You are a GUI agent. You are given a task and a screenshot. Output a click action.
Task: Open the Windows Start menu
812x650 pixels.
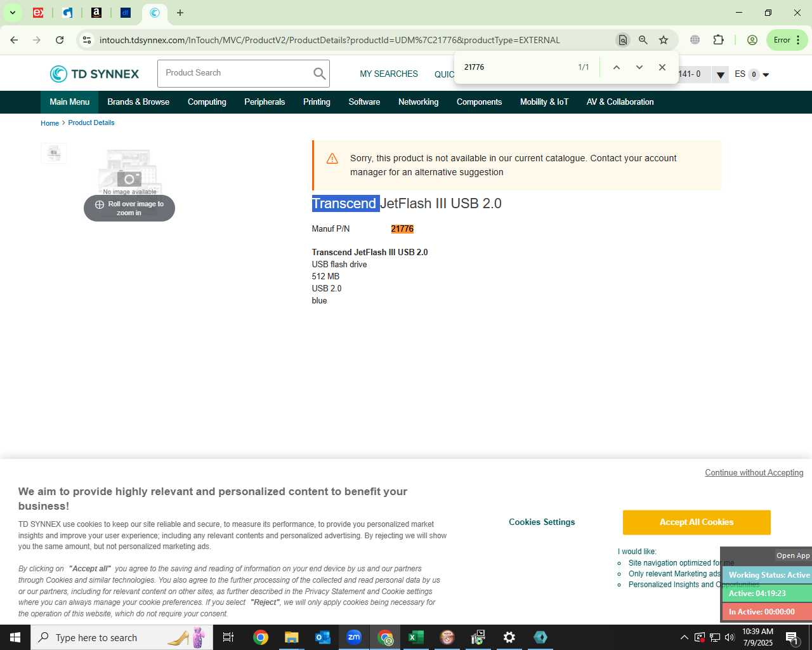[x=15, y=637]
